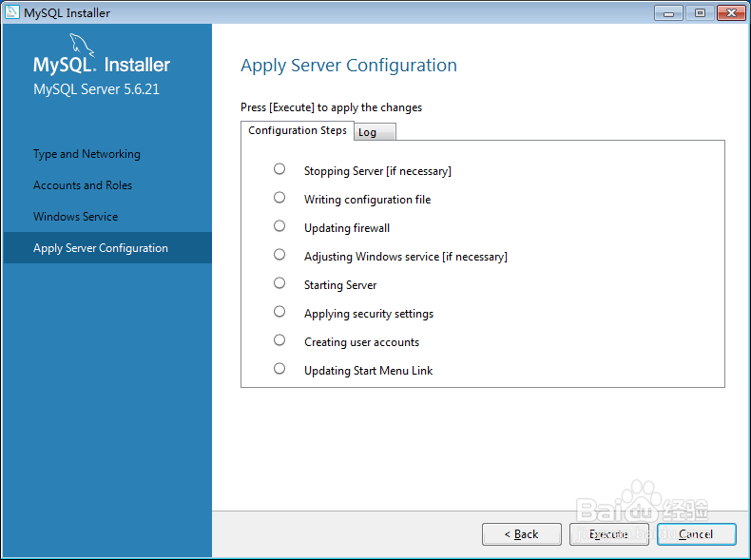This screenshot has height=560, width=751.
Task: Cancel the server configuration
Action: 697,534
